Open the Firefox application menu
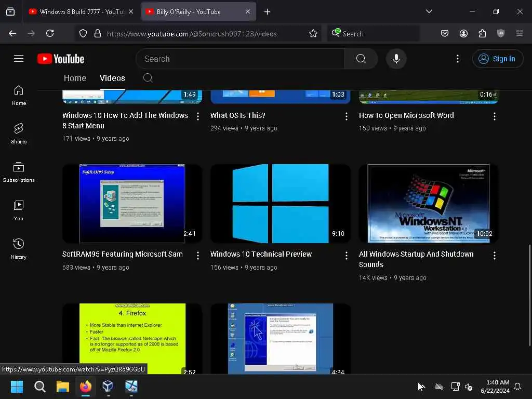 point(520,33)
